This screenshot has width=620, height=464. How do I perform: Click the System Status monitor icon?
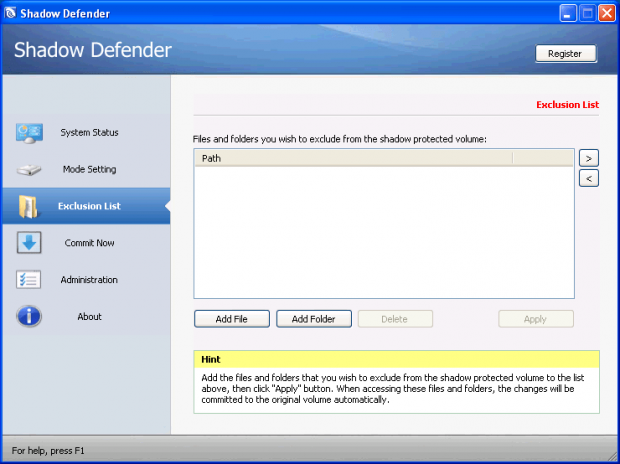pyautogui.click(x=28, y=133)
